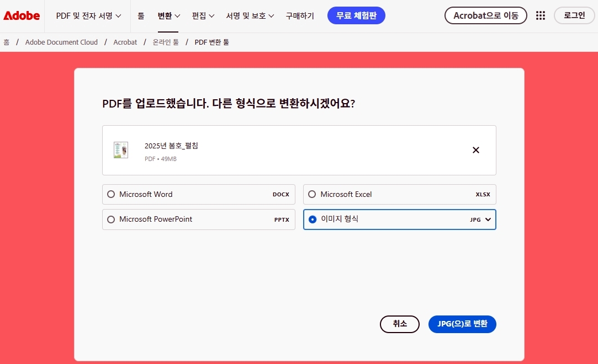This screenshot has width=598, height=364.
Task: Open Adobe Document Cloud breadcrumb link
Action: click(x=61, y=42)
